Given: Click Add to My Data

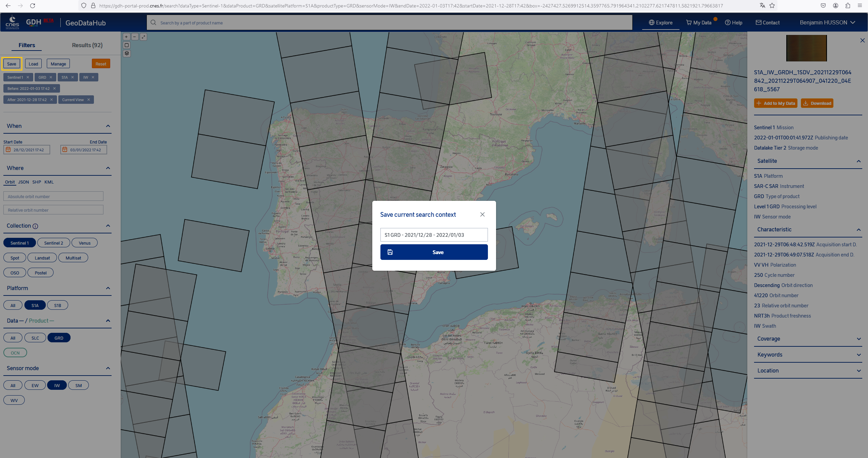Looking at the screenshot, I should 776,103.
